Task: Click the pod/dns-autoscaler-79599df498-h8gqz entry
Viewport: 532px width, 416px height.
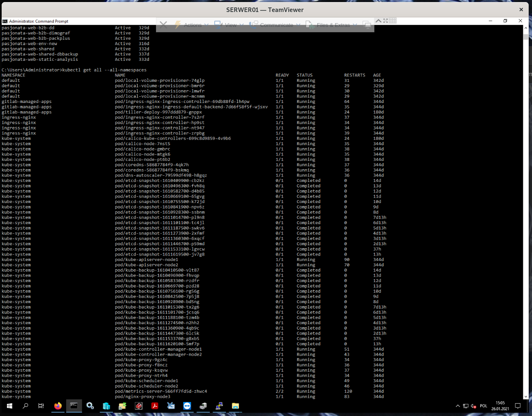Action: pos(161,175)
